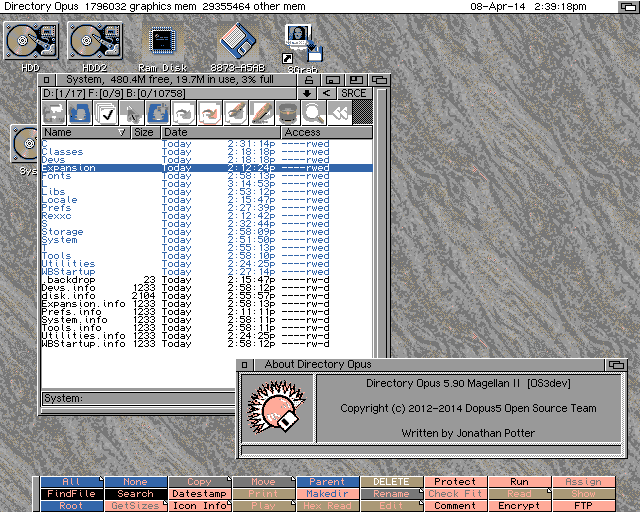Click the Name column sort arrow

(121, 132)
